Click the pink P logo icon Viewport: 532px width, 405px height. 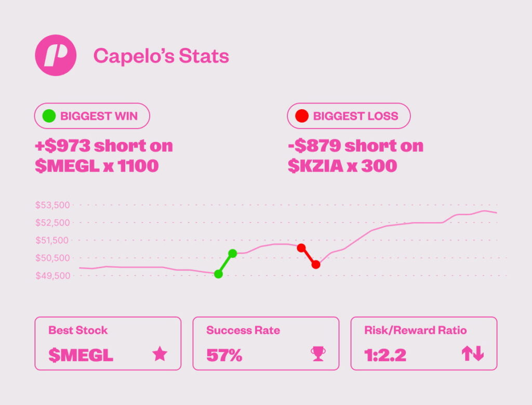pyautogui.click(x=56, y=56)
